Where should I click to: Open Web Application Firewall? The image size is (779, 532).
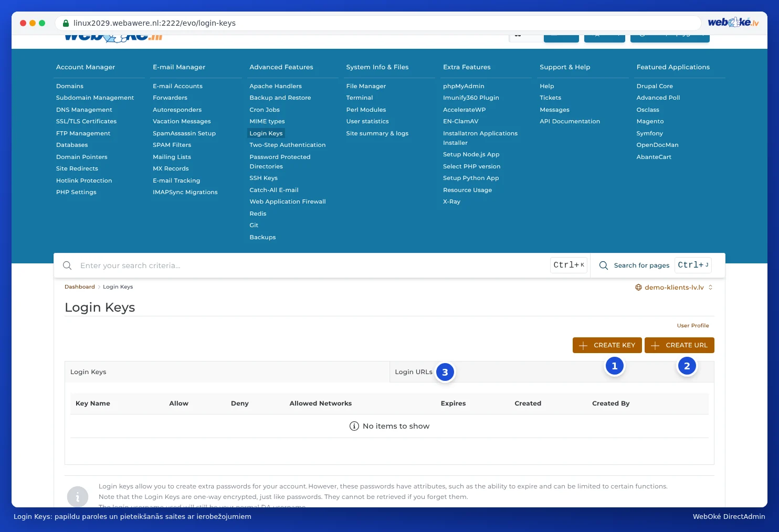click(288, 201)
